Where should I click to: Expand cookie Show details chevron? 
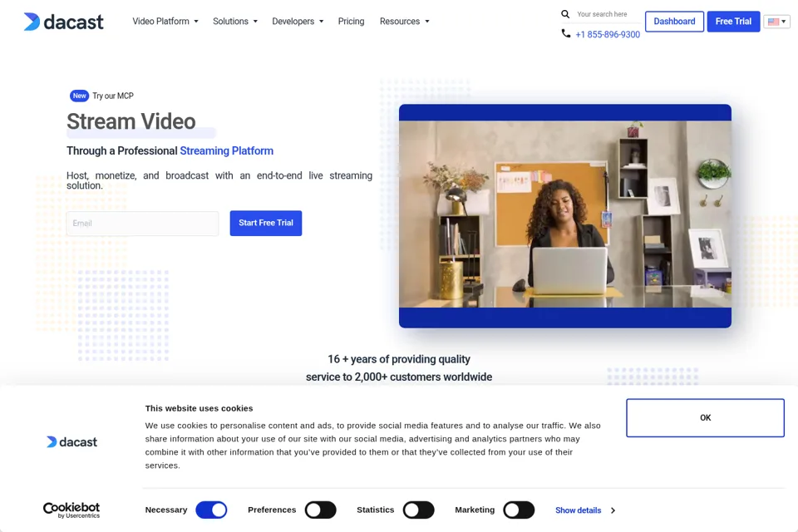(613, 510)
